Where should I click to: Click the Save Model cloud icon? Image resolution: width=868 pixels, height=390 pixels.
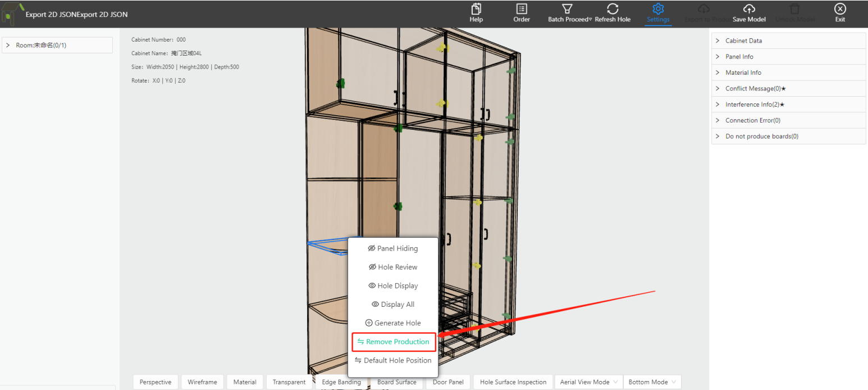click(749, 9)
